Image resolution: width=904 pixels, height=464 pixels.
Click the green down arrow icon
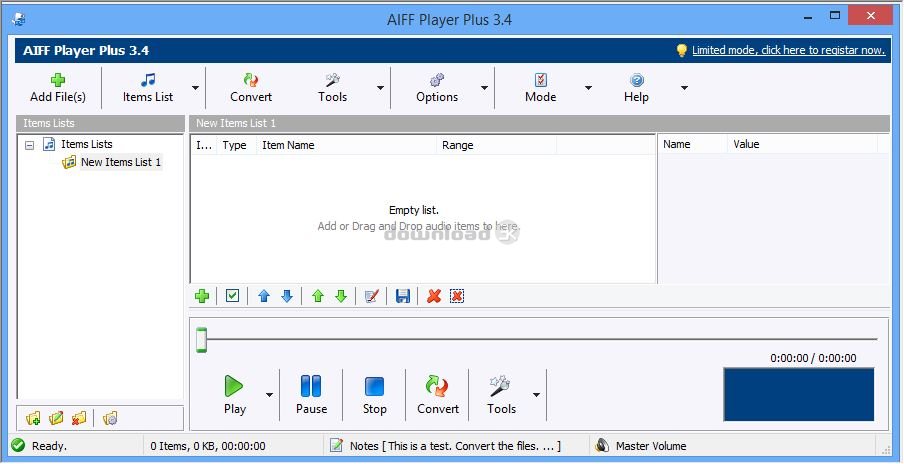(341, 296)
